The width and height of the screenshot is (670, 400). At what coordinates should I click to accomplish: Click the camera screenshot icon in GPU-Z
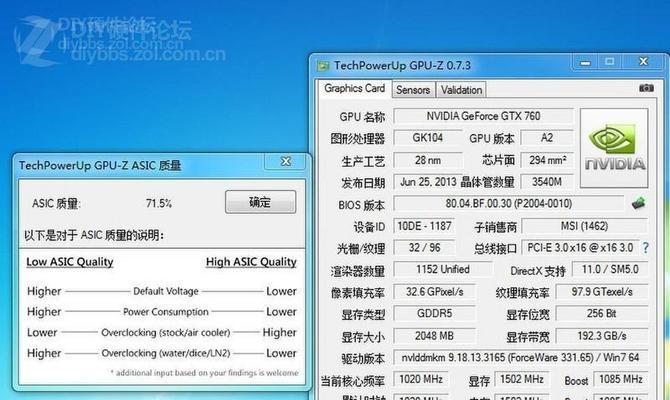click(646, 88)
